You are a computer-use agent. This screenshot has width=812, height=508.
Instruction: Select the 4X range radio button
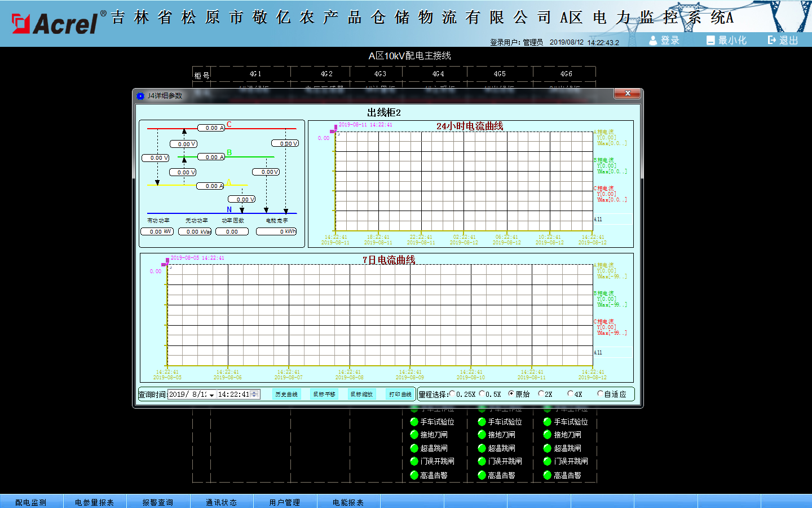(x=570, y=393)
